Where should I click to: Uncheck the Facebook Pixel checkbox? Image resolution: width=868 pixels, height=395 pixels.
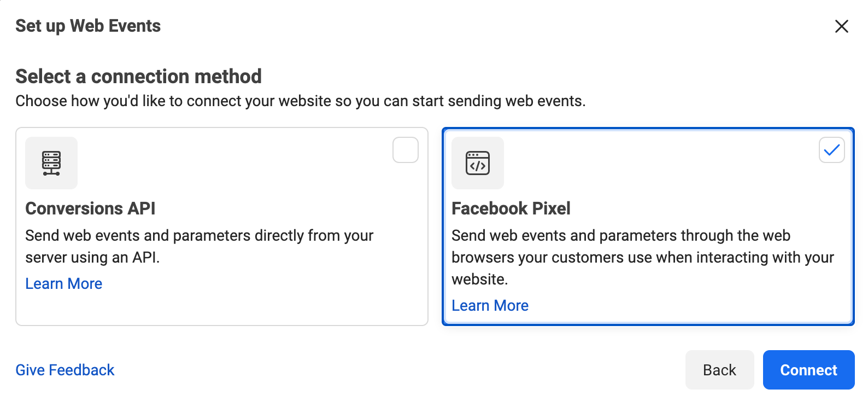click(x=832, y=150)
